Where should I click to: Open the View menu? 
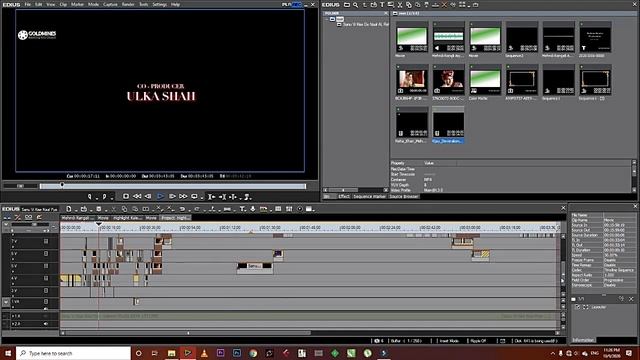coord(51,4)
